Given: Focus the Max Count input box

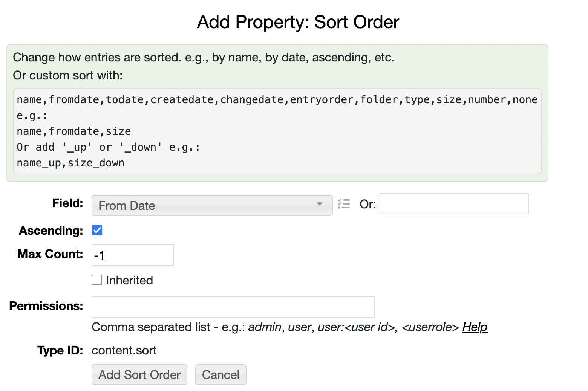Looking at the screenshot, I should [132, 255].
